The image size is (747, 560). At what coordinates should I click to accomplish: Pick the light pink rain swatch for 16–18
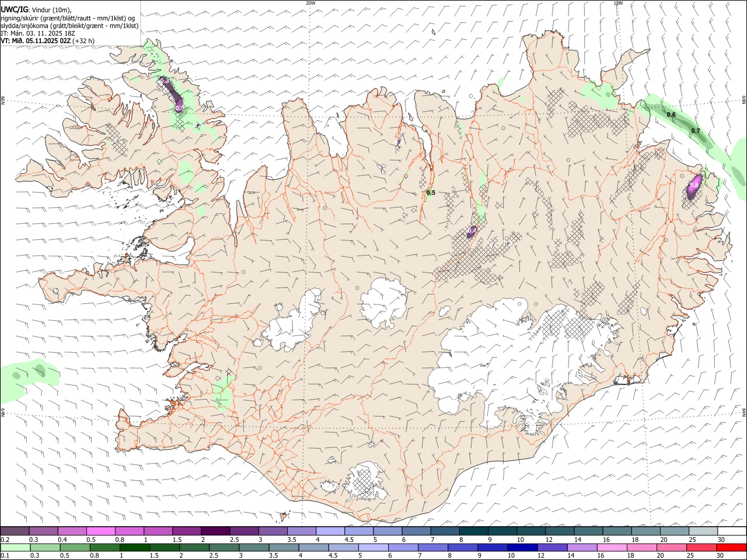tap(612, 547)
